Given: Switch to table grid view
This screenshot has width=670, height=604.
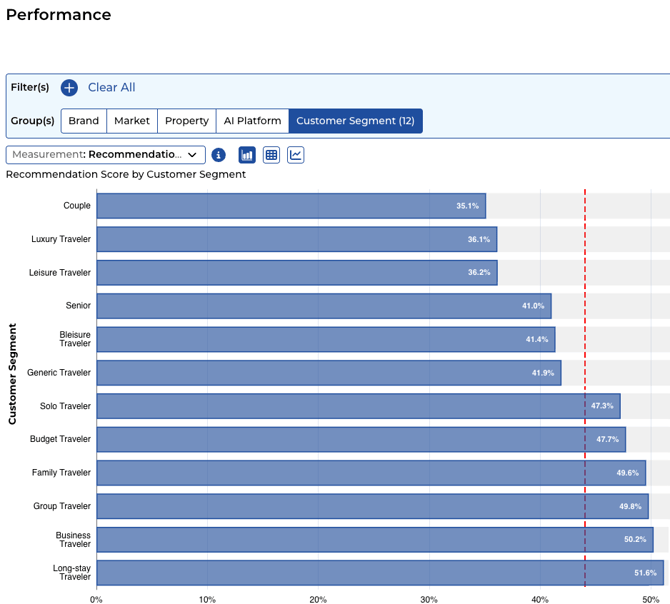Looking at the screenshot, I should click(x=271, y=155).
